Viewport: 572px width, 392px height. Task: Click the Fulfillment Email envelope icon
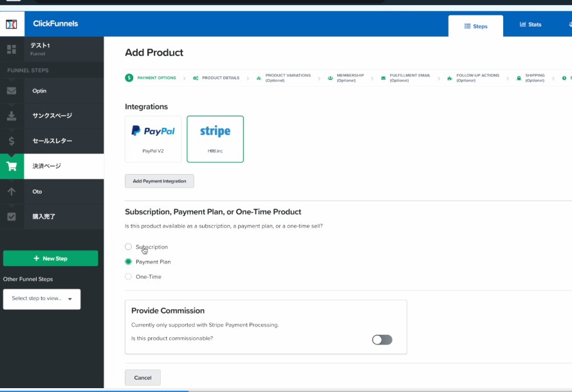click(x=383, y=78)
